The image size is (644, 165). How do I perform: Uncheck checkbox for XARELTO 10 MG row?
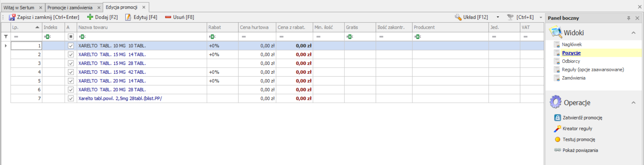[x=71, y=46]
